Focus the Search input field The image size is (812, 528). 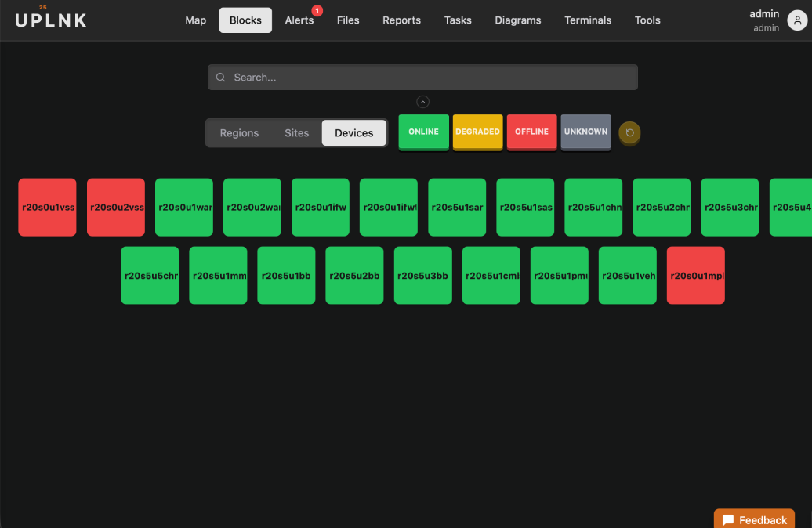pyautogui.click(x=422, y=77)
